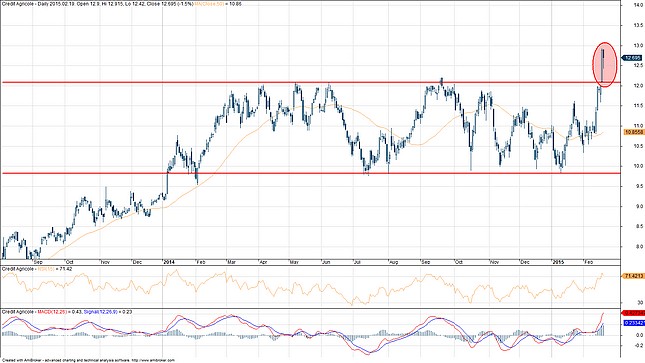The height and width of the screenshot is (363, 645).
Task: Click the May month label on date axis
Action: 294,262
